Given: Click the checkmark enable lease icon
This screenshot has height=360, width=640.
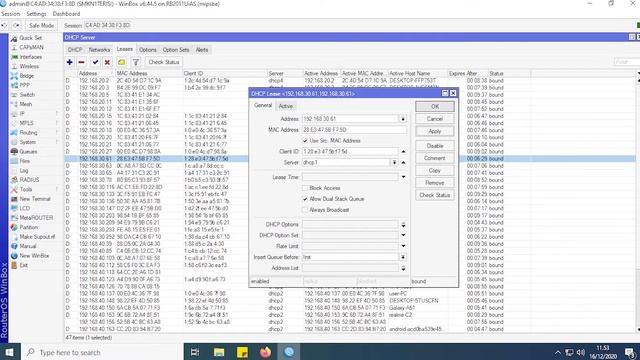Looking at the screenshot, I should pyautogui.click(x=95, y=62).
